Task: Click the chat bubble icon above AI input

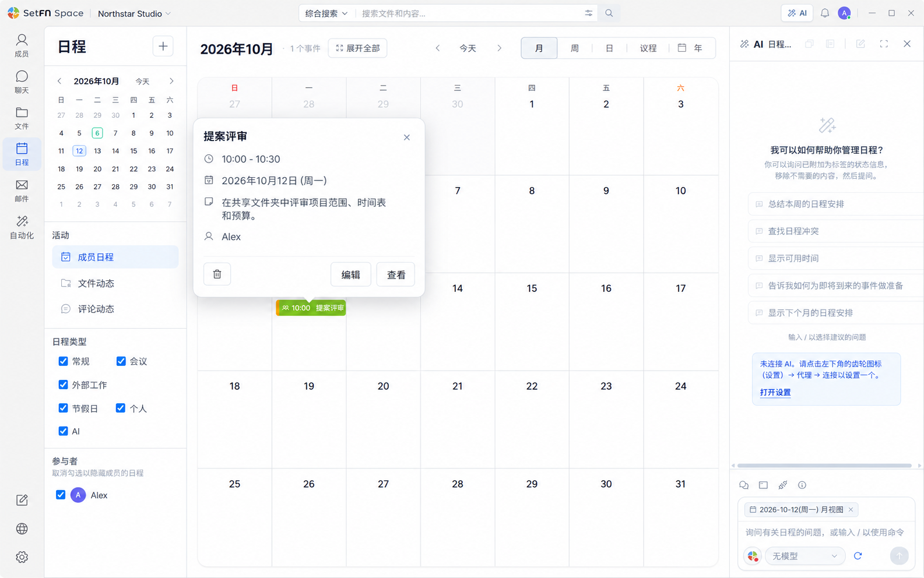Action: click(744, 485)
